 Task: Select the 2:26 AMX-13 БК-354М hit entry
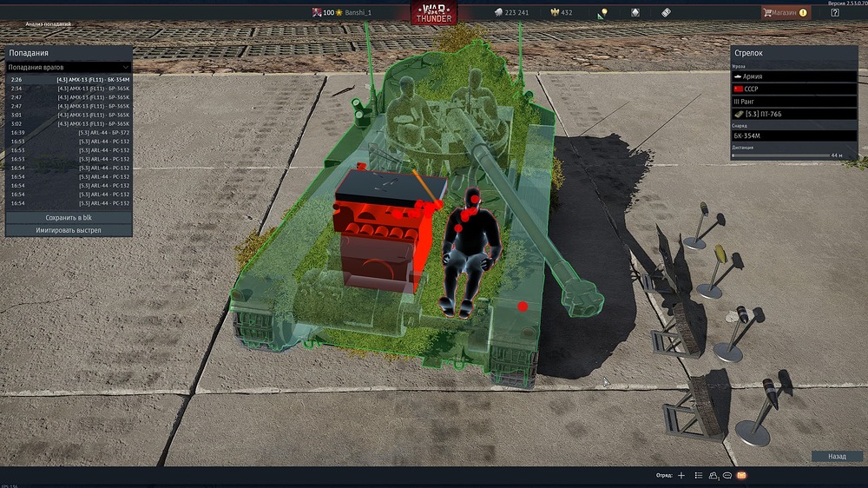(x=69, y=80)
